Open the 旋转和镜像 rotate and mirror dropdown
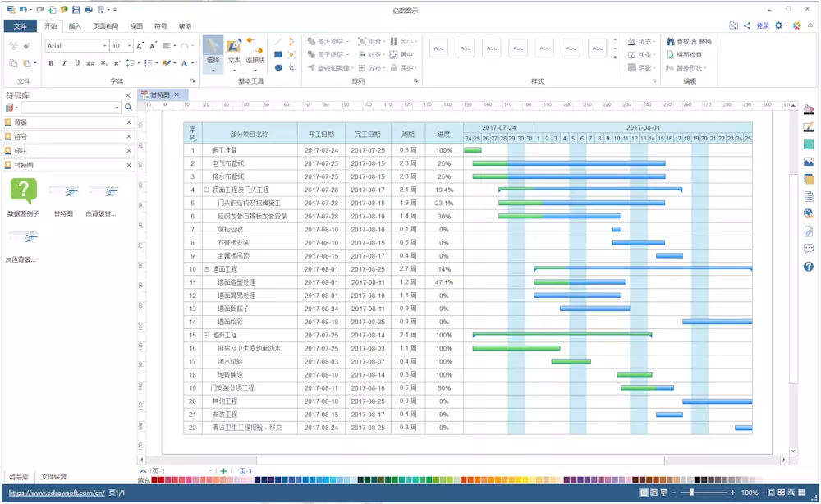The height and width of the screenshot is (504, 821). pos(330,67)
